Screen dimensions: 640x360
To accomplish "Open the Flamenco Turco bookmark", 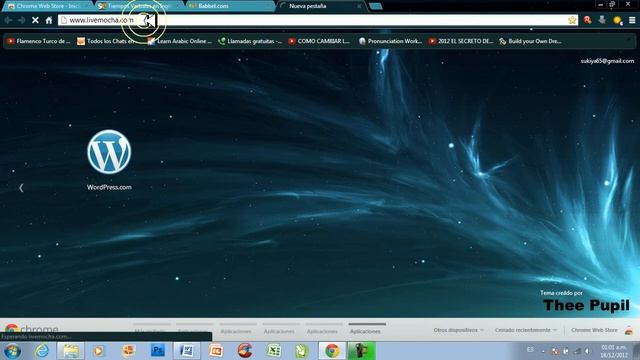I will click(39, 41).
